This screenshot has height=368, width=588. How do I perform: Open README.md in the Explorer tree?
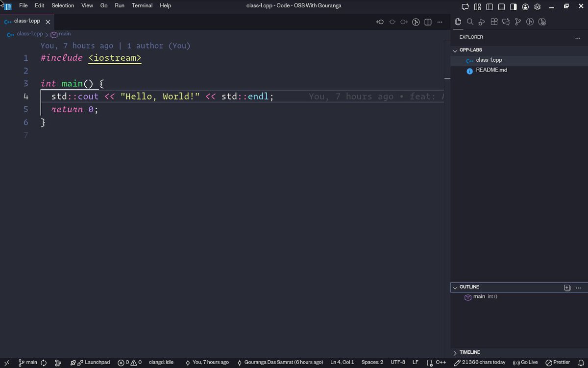pyautogui.click(x=519, y=70)
